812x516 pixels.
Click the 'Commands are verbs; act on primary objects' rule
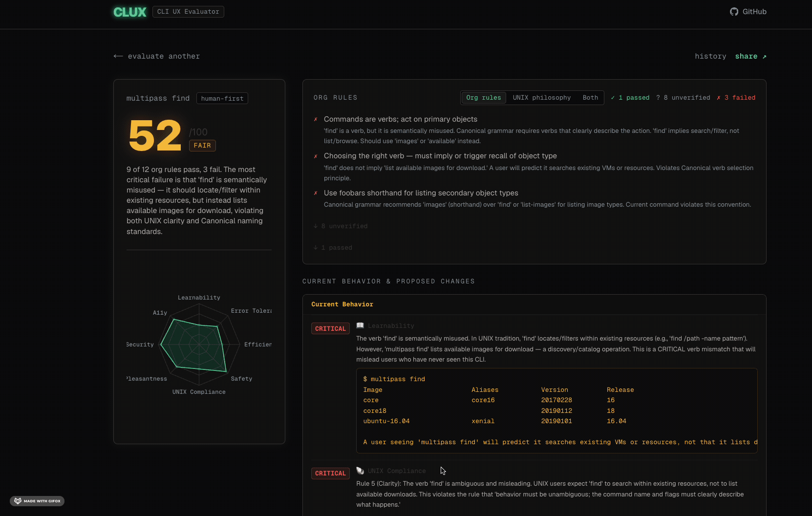click(401, 119)
